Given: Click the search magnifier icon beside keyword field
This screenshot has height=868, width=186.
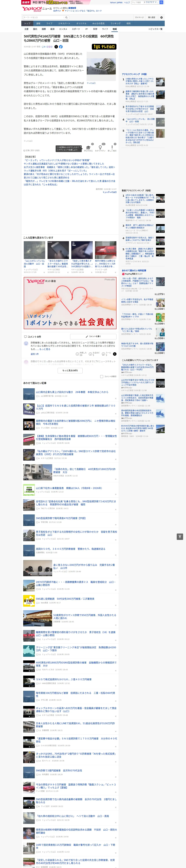Looking at the screenshot, I should point(66,18).
